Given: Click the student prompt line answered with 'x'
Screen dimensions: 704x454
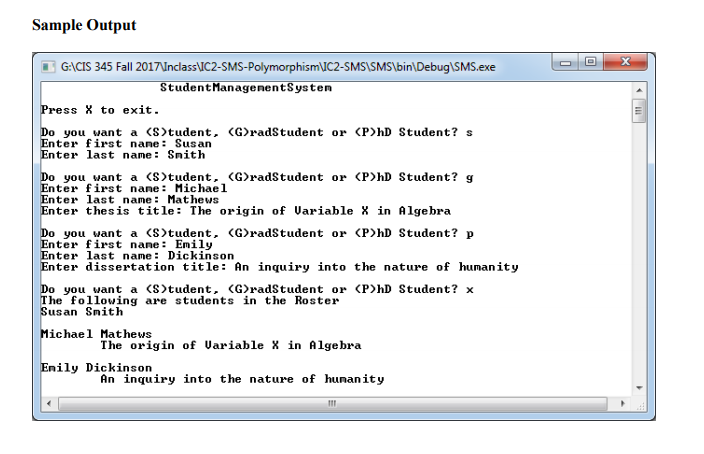Looking at the screenshot, I should [257, 290].
